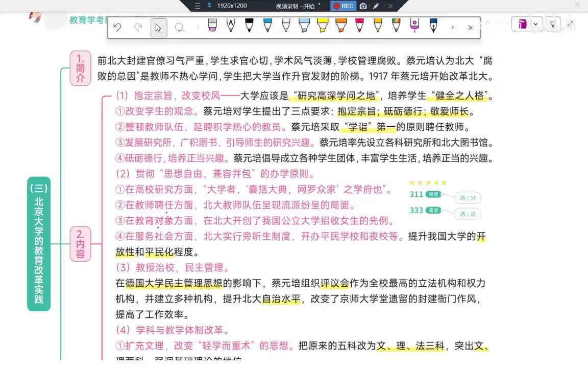
Task: Select the black pen
Action: (x=249, y=26)
